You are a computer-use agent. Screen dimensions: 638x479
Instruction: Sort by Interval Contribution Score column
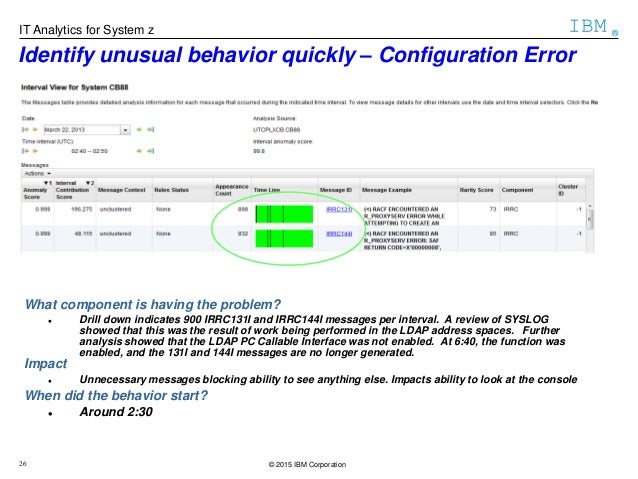75,190
